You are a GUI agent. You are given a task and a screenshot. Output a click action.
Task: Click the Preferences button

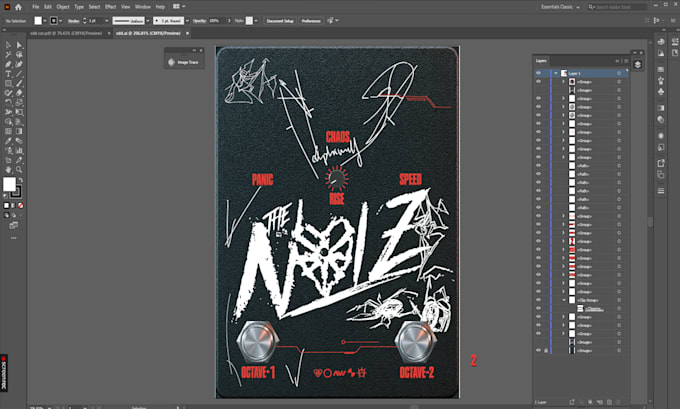[x=311, y=21]
